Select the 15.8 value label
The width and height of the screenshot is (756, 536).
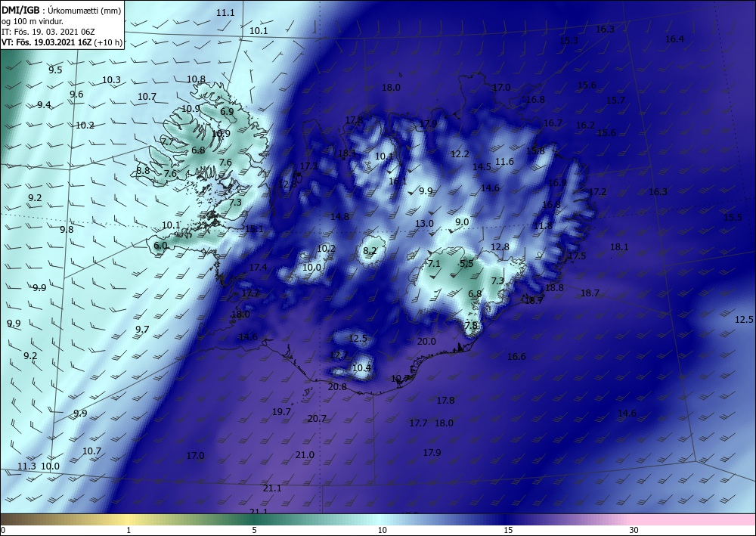535,151
